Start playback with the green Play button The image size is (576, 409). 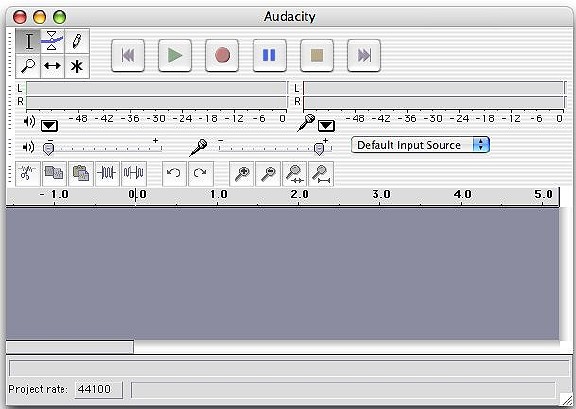tap(175, 55)
